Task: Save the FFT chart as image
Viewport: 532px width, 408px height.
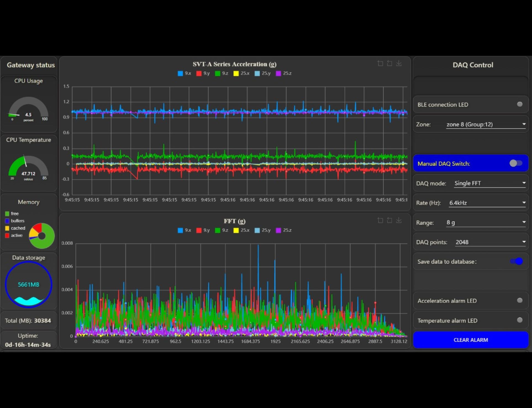Action: (399, 220)
